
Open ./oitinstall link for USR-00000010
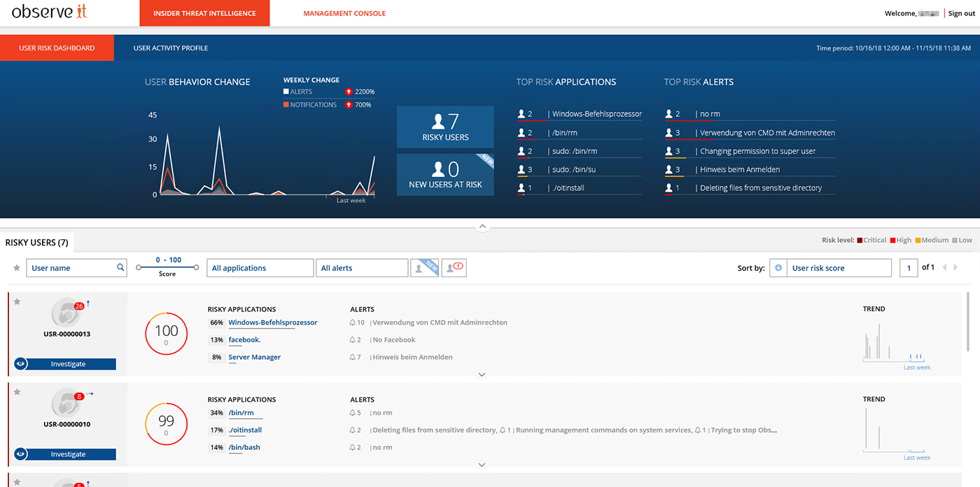click(x=245, y=430)
